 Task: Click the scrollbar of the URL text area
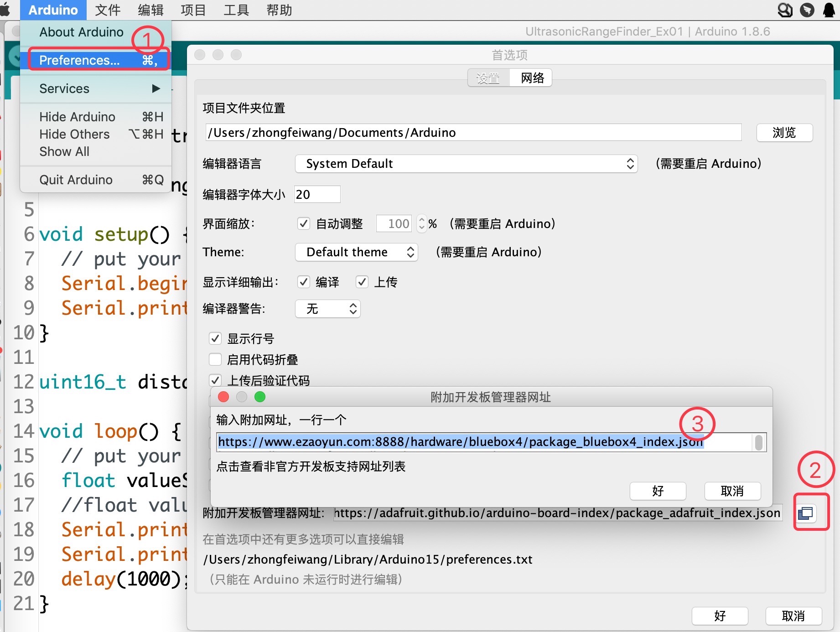[x=759, y=442]
